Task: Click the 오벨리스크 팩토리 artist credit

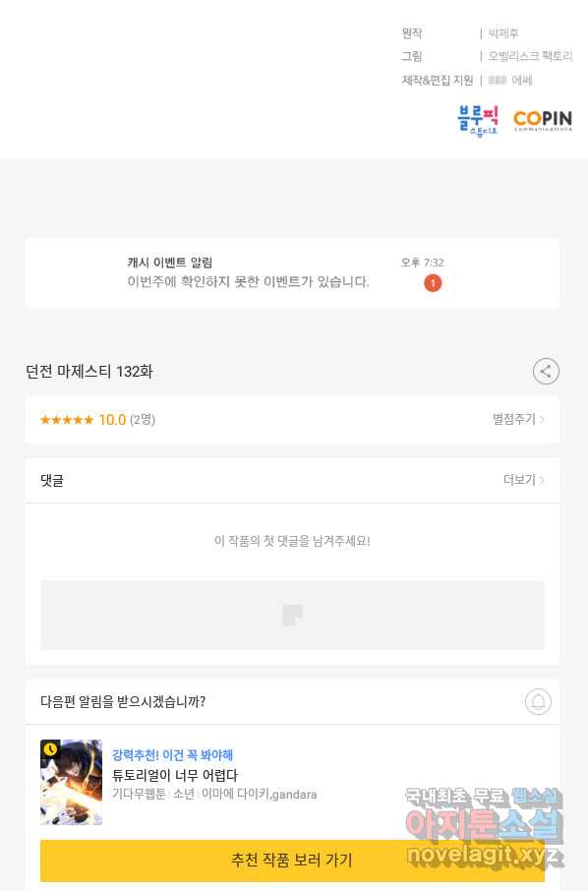Action: click(530, 56)
